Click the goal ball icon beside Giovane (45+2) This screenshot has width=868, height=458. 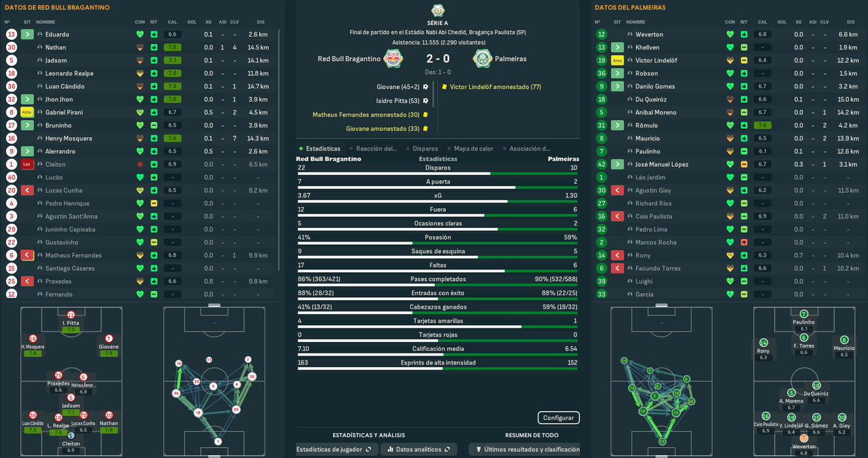[x=425, y=87]
